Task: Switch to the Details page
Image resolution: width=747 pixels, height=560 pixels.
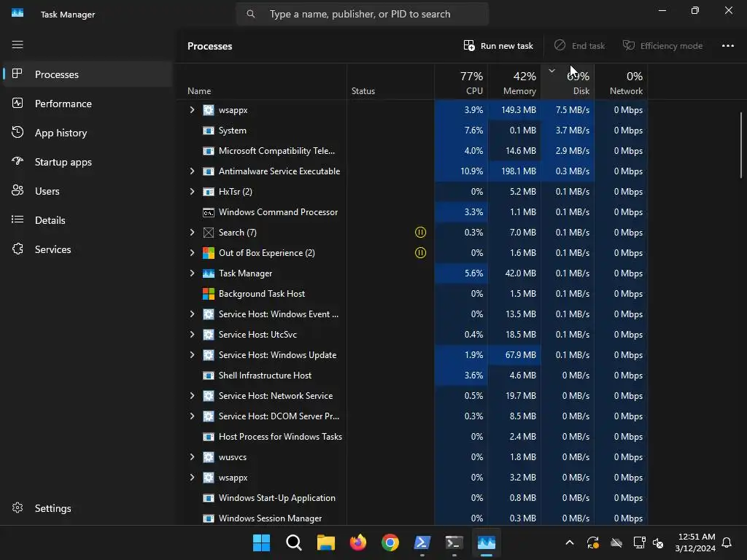Action: 88,220
